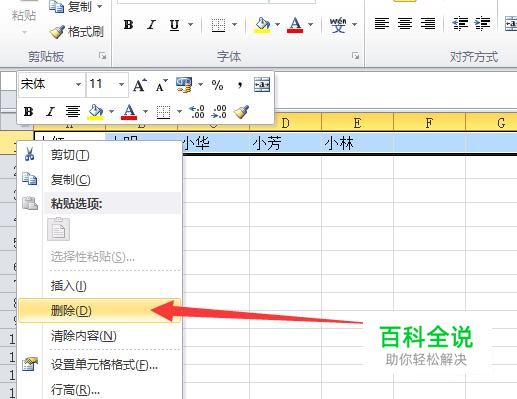The image size is (517, 399).
Task: Increase decimal places in mini toolbar
Action: (x=197, y=112)
